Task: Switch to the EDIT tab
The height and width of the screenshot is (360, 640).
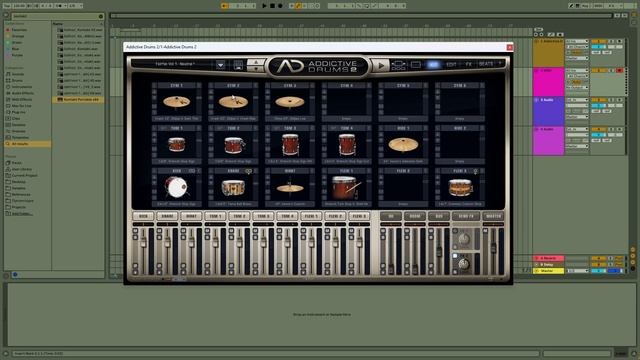Action: [451, 64]
